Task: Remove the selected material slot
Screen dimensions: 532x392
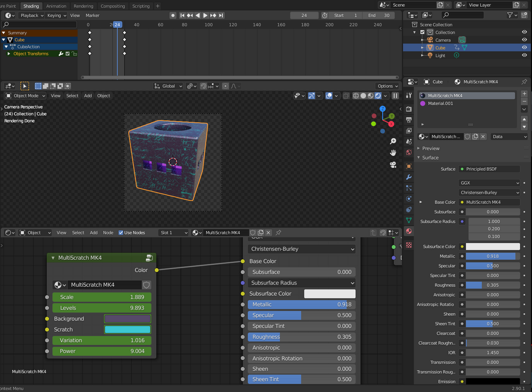Action: point(524,101)
